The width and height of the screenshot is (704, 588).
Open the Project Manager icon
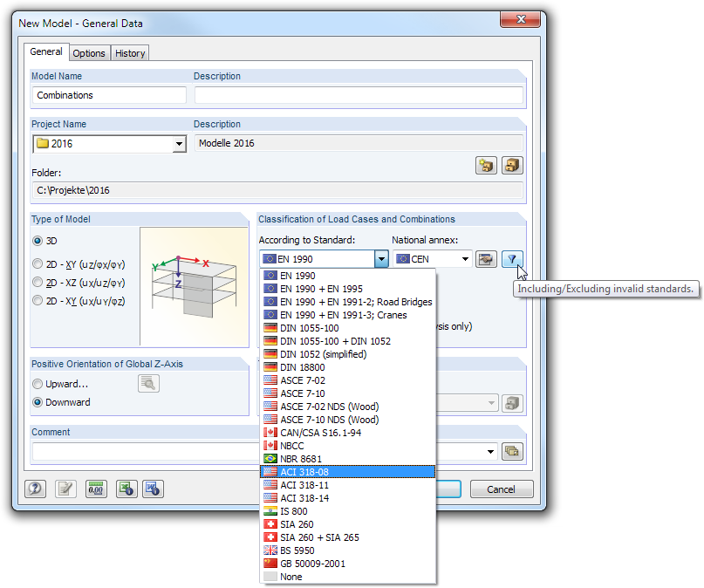click(x=512, y=165)
